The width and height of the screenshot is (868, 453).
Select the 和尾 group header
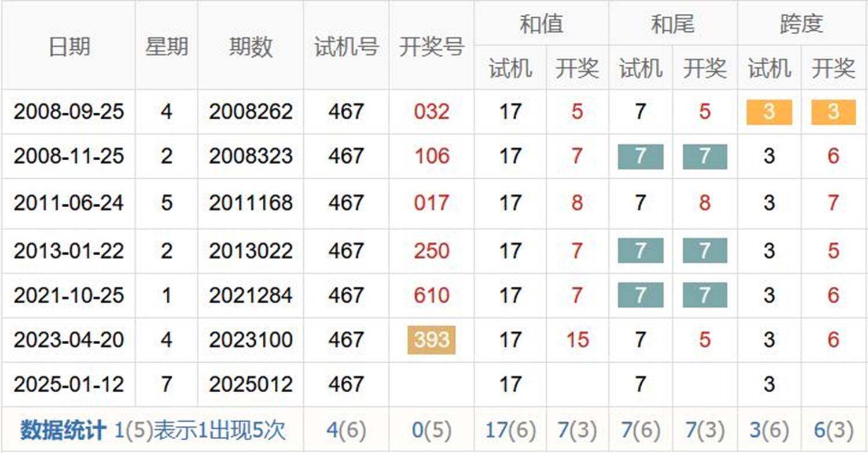click(672, 24)
